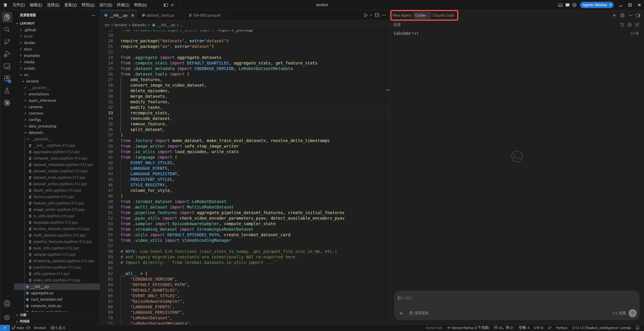Open chat bubble icon in title bar

click(x=567, y=5)
